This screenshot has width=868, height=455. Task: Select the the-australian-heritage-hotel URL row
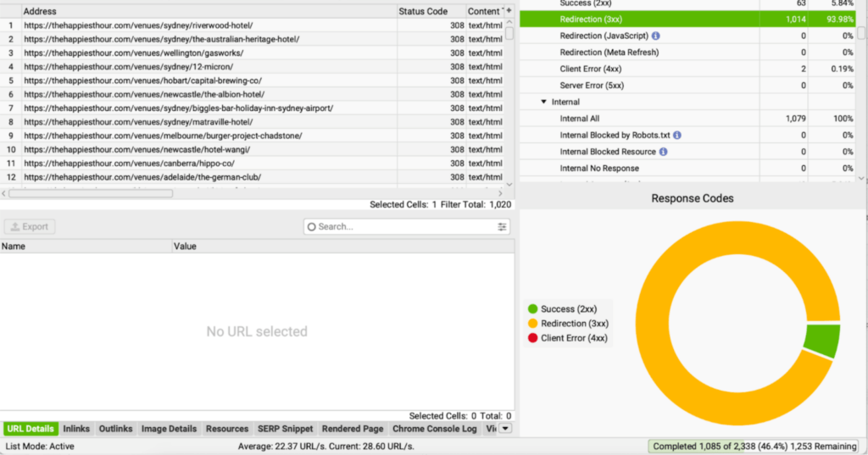(x=253, y=39)
